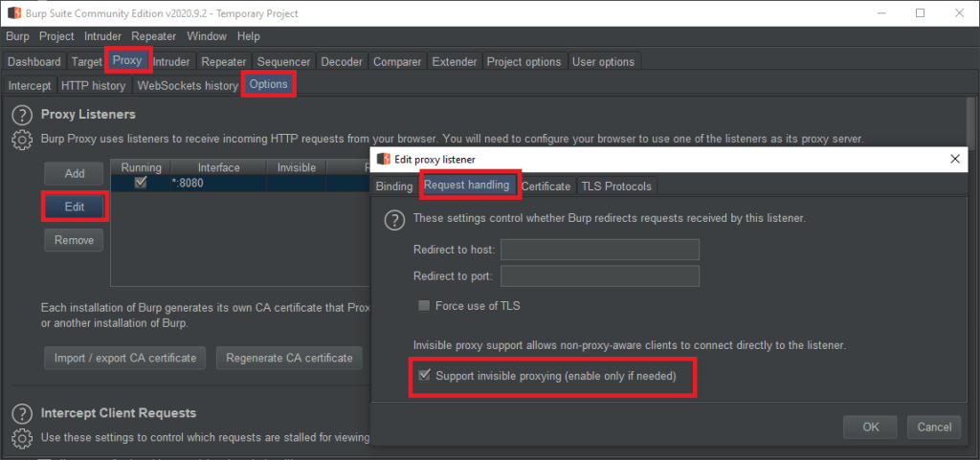The height and width of the screenshot is (460, 980).
Task: Open the Proxy Listeners gear settings icon
Action: (21, 140)
